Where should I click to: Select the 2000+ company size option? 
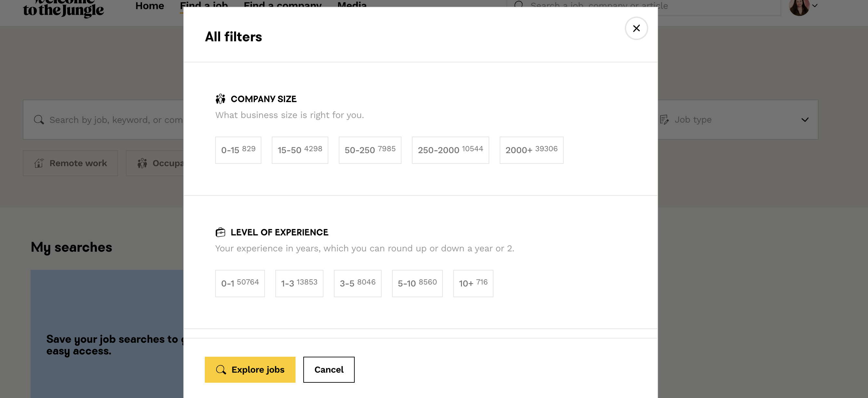coord(531,150)
